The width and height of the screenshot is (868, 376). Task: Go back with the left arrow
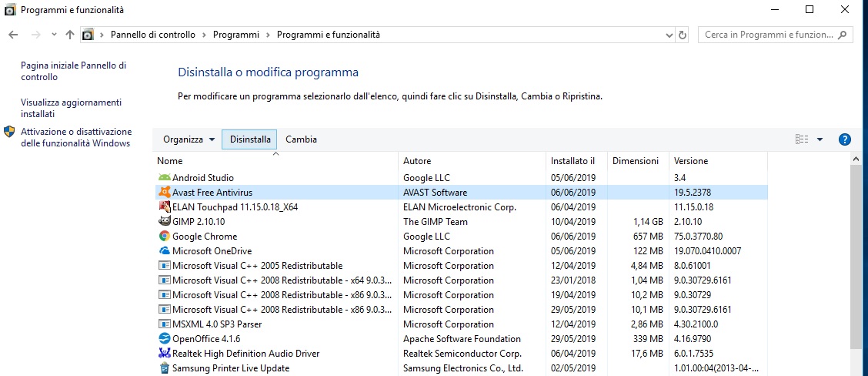13,35
